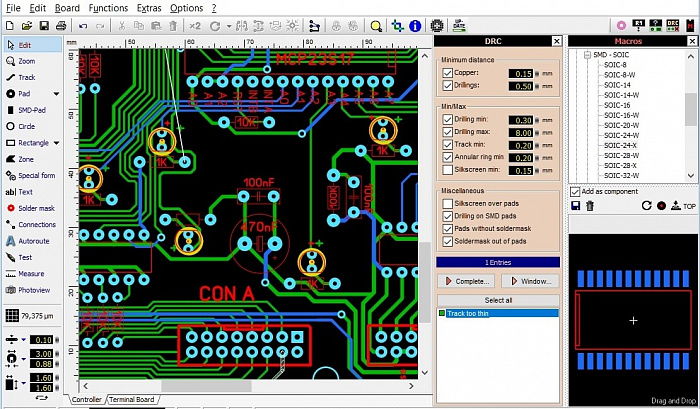The height and width of the screenshot is (409, 700).
Task: Open the Extras menu
Action: [x=148, y=8]
